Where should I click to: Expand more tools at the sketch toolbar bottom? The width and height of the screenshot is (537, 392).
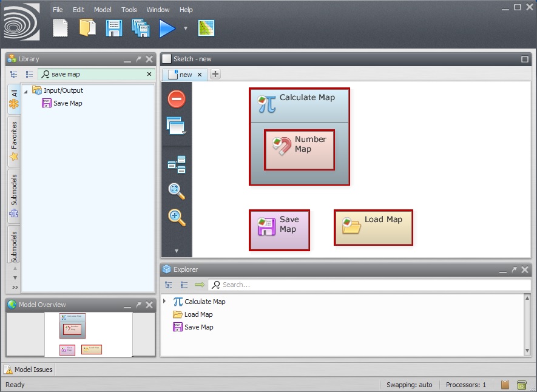click(177, 251)
